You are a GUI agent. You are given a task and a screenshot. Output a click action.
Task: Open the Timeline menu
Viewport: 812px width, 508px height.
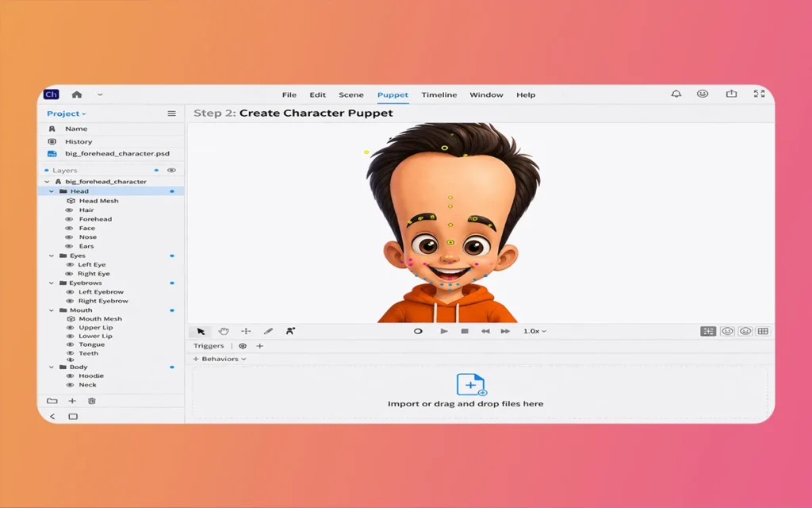click(x=439, y=94)
